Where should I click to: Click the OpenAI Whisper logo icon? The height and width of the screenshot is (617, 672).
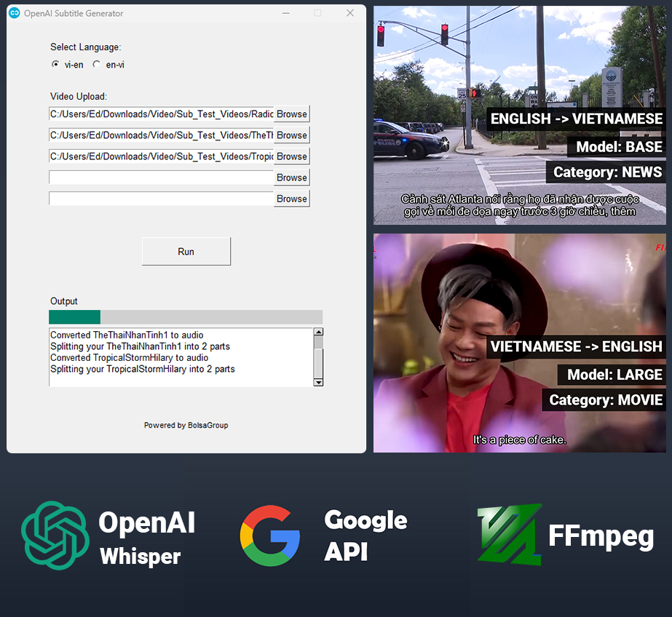pyautogui.click(x=55, y=535)
